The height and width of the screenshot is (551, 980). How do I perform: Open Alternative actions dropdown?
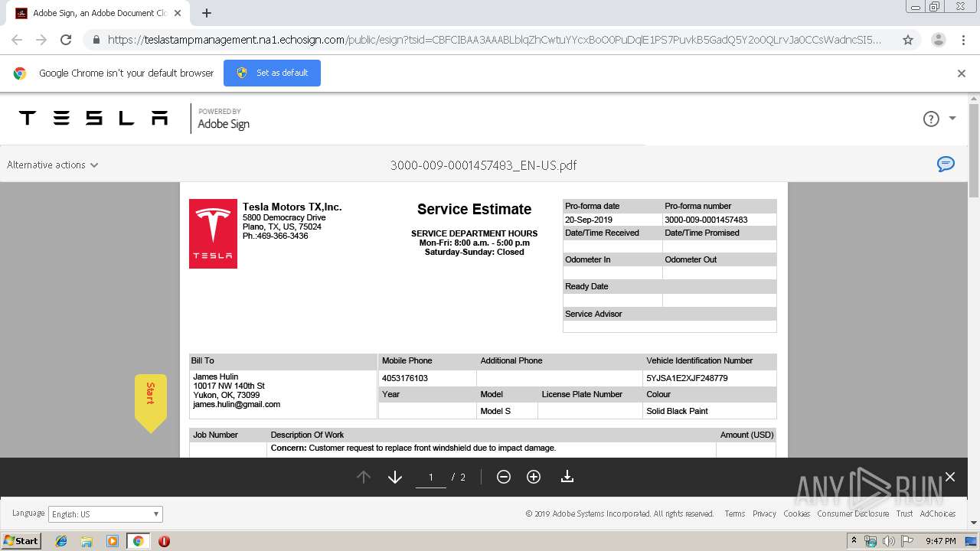point(53,165)
